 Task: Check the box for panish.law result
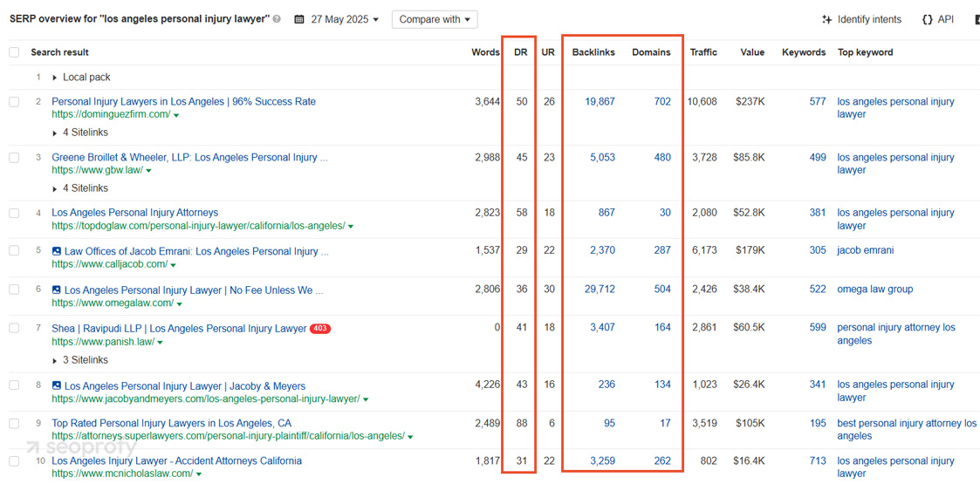pos(14,329)
